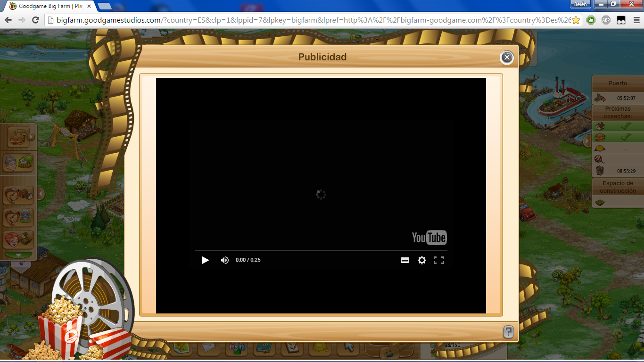Open cowgirl quest with red barn

tap(19, 194)
